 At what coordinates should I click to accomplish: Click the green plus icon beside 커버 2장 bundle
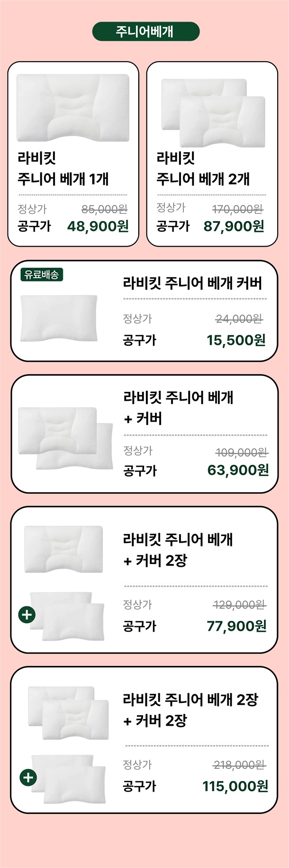tap(27, 615)
